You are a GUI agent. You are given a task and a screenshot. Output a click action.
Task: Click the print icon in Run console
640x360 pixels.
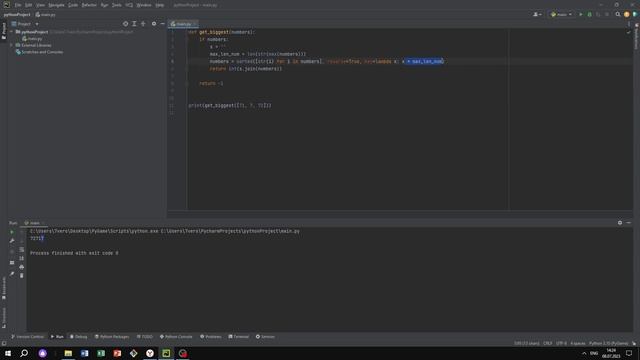coord(22,267)
